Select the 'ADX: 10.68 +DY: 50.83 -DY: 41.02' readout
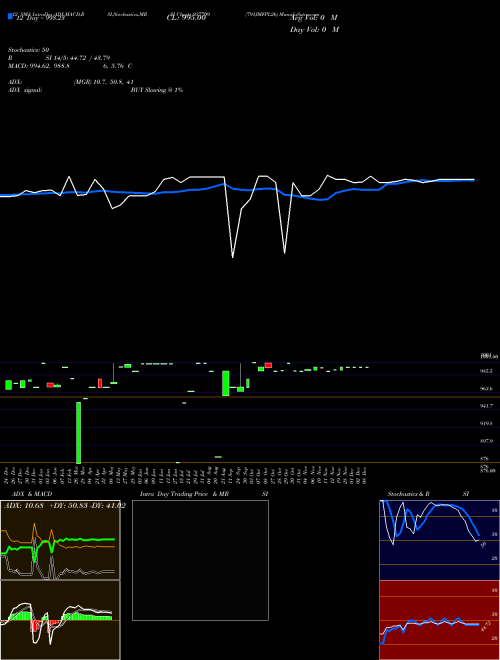The height and width of the screenshot is (660, 500). (x=65, y=506)
